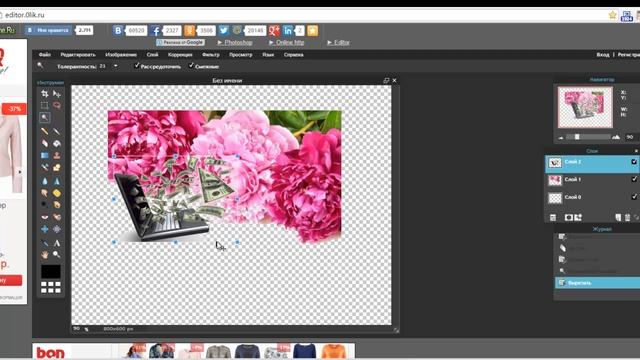Open the Изображение menu

coord(121,55)
